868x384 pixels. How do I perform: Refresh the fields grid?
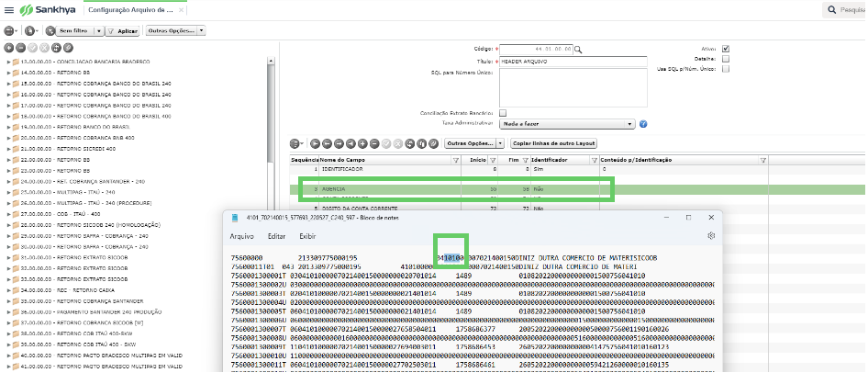[x=409, y=143]
